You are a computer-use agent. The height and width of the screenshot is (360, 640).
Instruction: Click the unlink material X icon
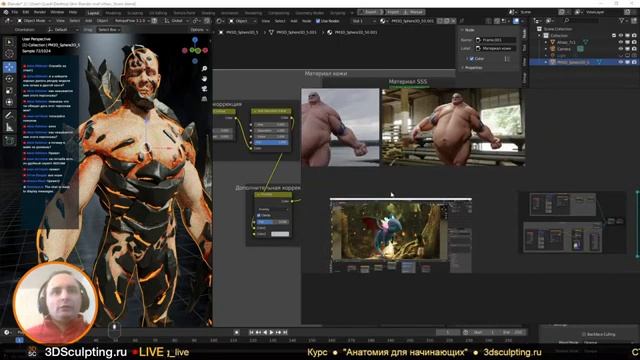click(453, 20)
